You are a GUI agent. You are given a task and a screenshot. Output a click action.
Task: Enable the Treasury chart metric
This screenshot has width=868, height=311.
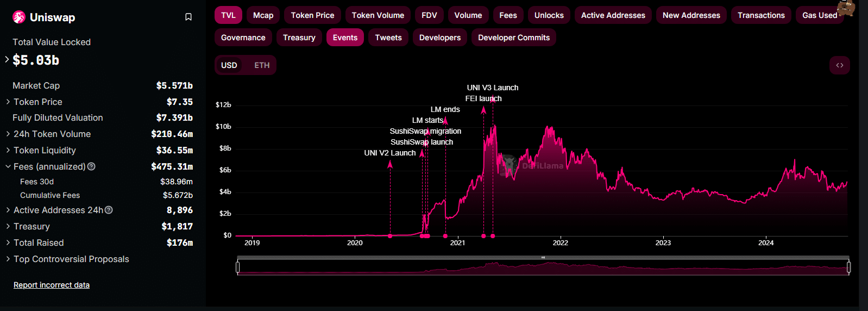pos(299,38)
